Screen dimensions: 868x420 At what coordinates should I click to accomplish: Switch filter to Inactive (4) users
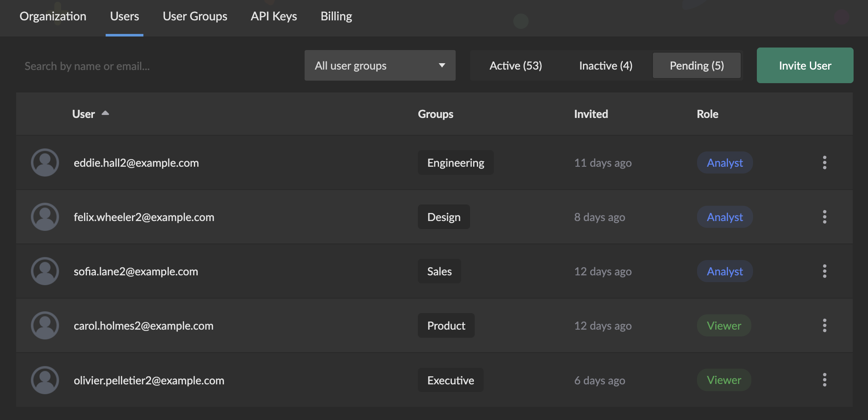tap(605, 66)
